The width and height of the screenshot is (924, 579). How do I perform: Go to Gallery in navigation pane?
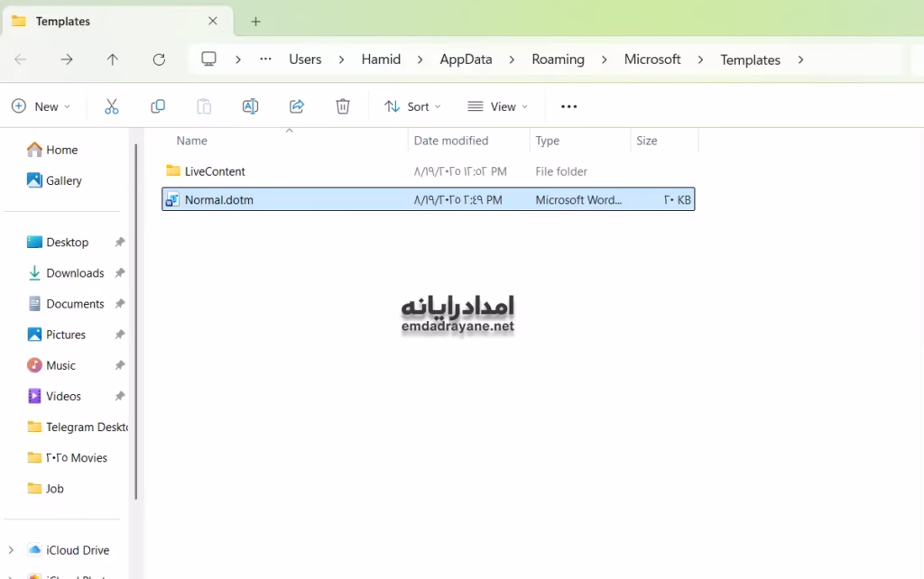coord(64,180)
